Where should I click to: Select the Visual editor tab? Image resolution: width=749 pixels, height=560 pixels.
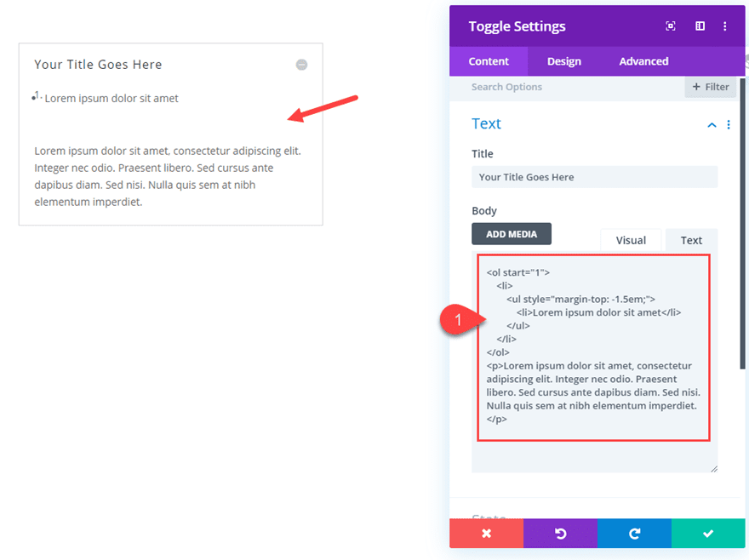coord(631,240)
